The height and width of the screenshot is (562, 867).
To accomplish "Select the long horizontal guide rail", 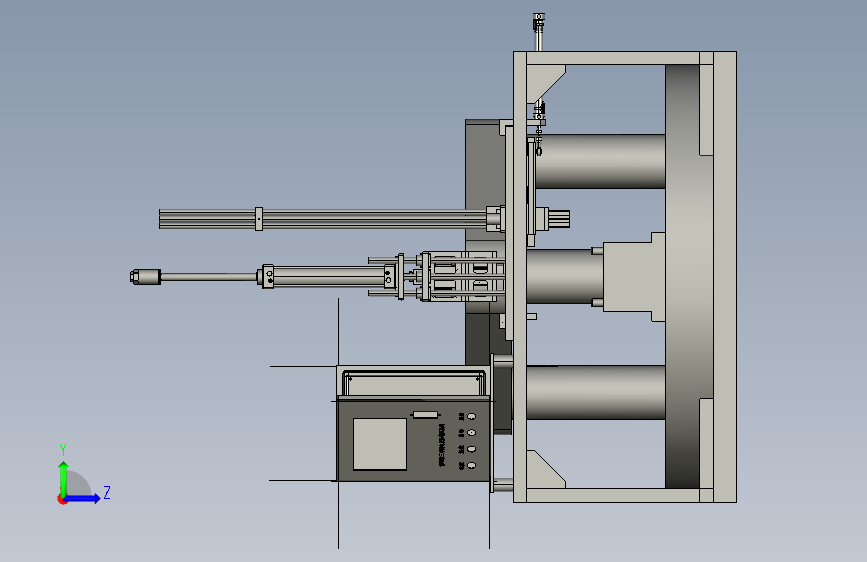I will (x=322, y=218).
